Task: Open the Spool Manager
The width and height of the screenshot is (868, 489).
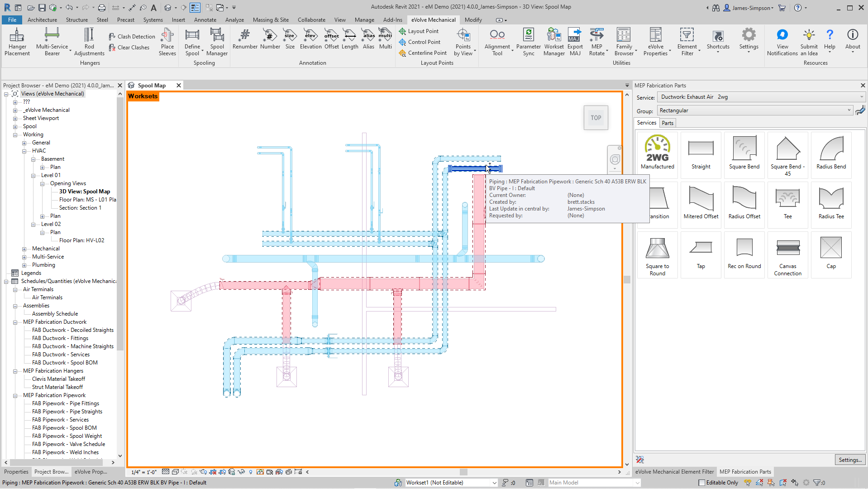Action: point(217,42)
